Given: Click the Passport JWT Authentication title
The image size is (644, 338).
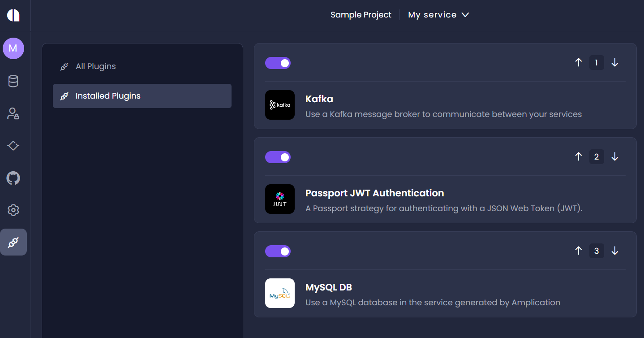Looking at the screenshot, I should (374, 193).
